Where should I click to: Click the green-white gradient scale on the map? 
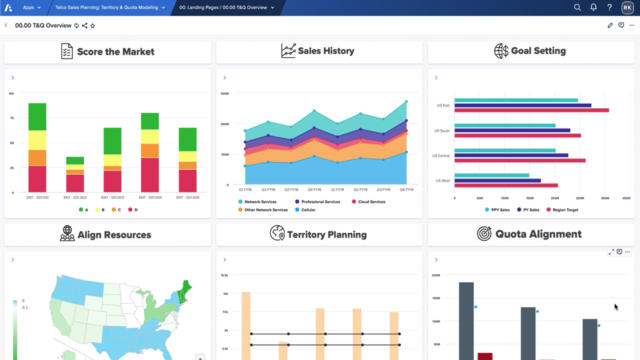[x=15, y=330]
